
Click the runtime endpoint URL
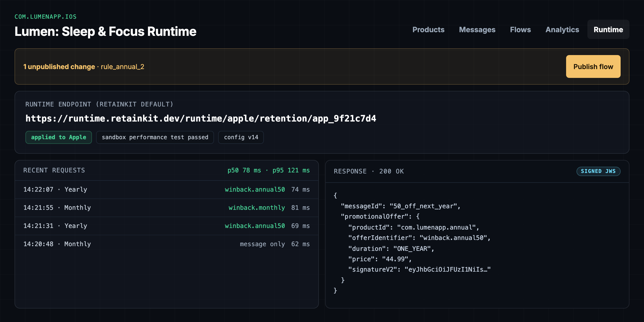pyautogui.click(x=200, y=118)
